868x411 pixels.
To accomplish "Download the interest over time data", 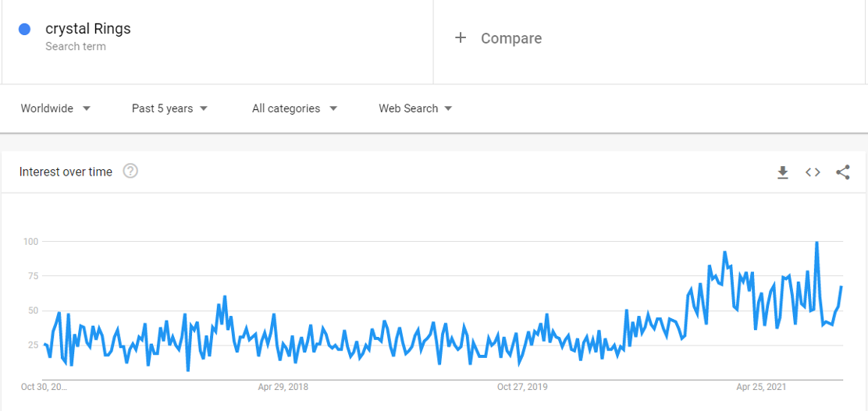I will tap(782, 172).
